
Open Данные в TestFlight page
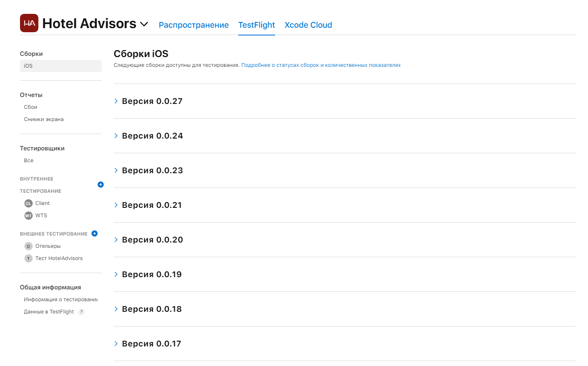click(x=49, y=312)
